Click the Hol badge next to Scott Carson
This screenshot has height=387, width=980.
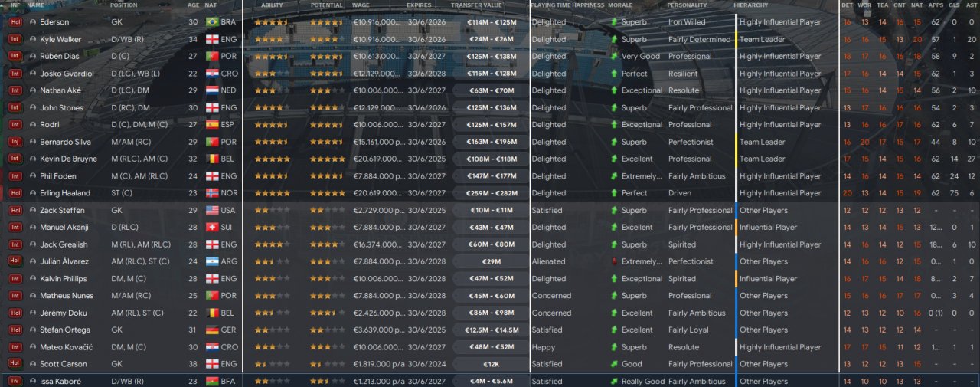point(15,364)
